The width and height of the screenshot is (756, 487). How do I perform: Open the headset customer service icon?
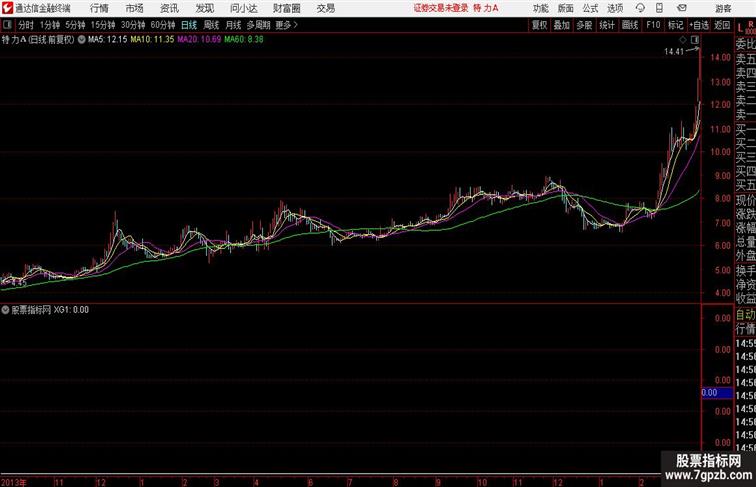(x=640, y=8)
